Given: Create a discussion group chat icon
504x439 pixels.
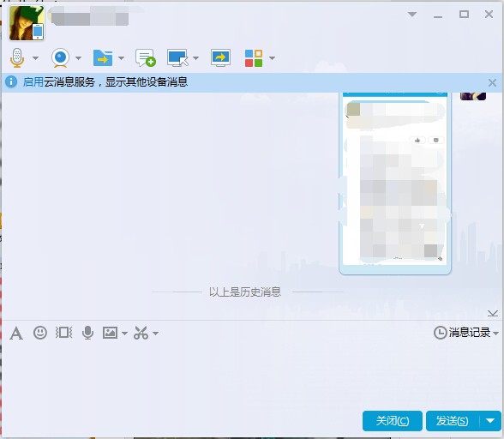Looking at the screenshot, I should (x=146, y=58).
